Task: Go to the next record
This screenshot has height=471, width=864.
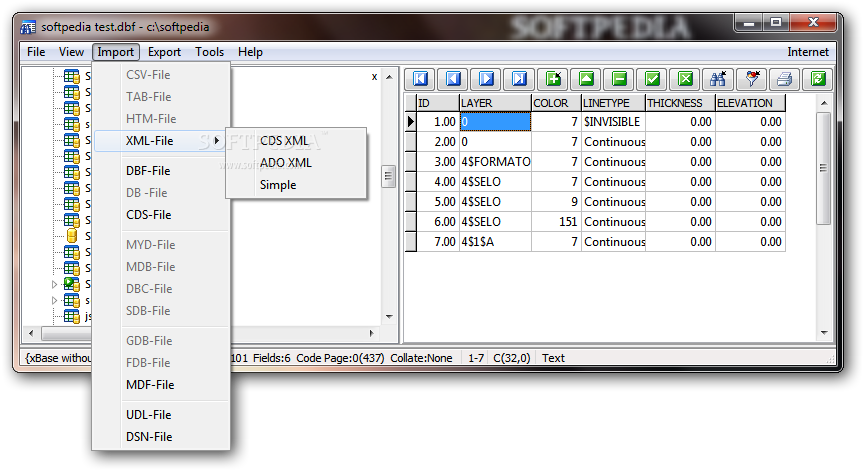Action: coord(486,79)
